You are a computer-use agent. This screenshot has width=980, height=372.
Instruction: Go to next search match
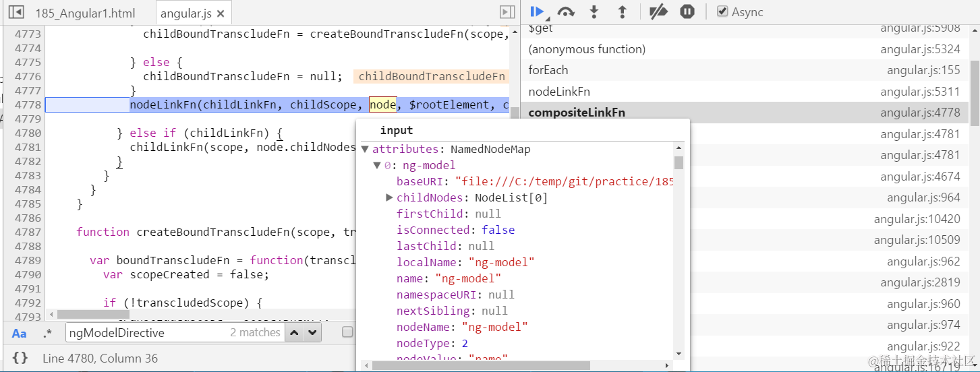pos(312,332)
